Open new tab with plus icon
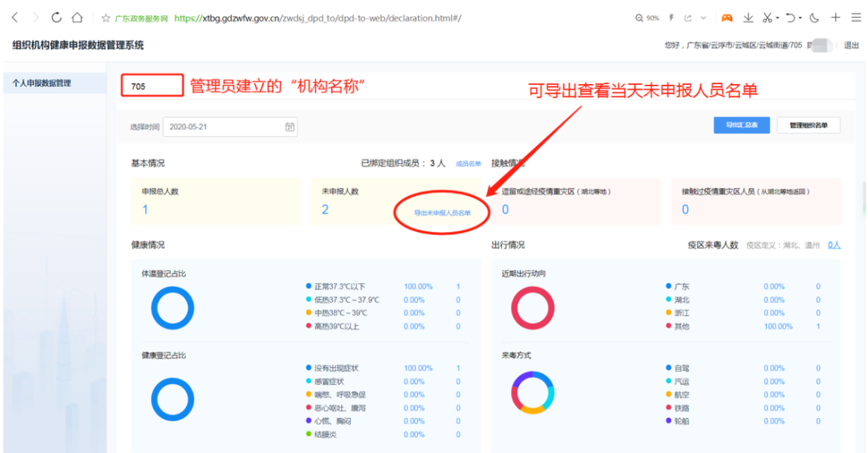Viewport: 868px width, 453px height. click(835, 18)
